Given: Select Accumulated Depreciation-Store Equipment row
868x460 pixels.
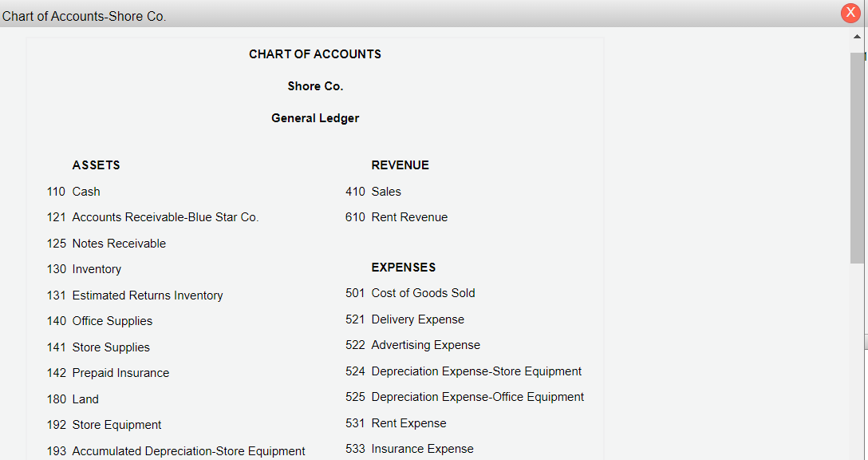Looking at the screenshot, I should coord(176,451).
